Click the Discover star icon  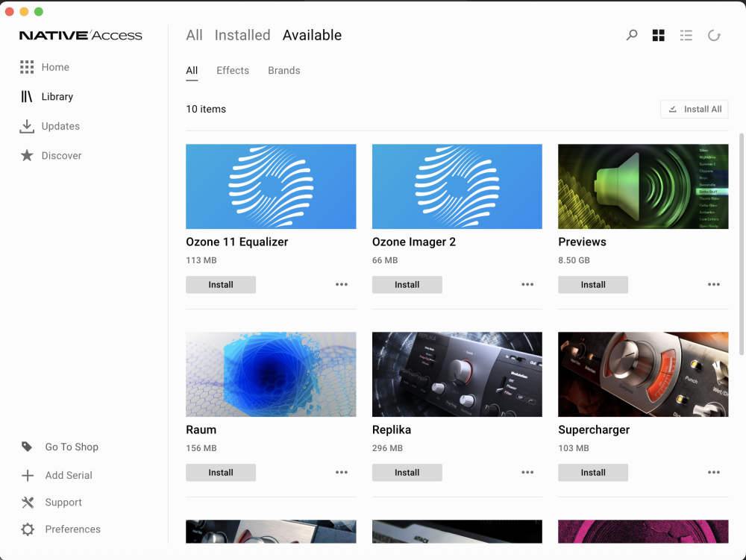point(27,155)
